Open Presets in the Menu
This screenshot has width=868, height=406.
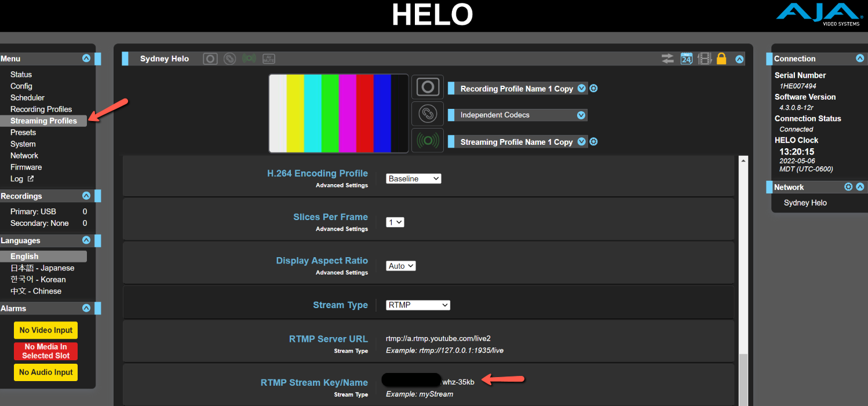pos(23,133)
